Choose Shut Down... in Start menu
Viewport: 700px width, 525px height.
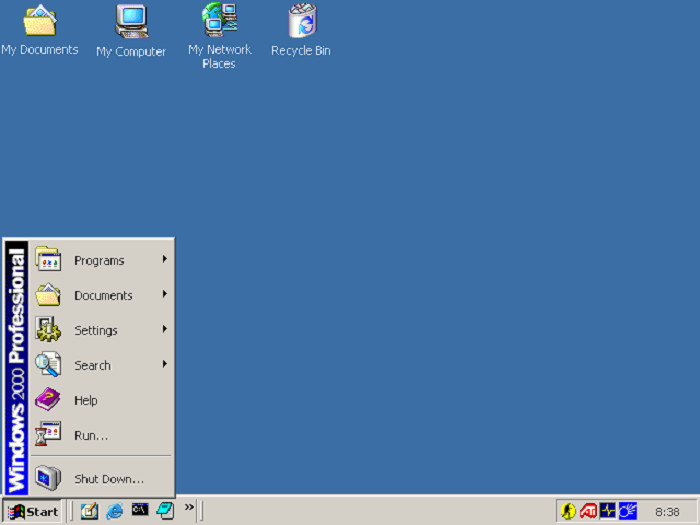pyautogui.click(x=108, y=479)
